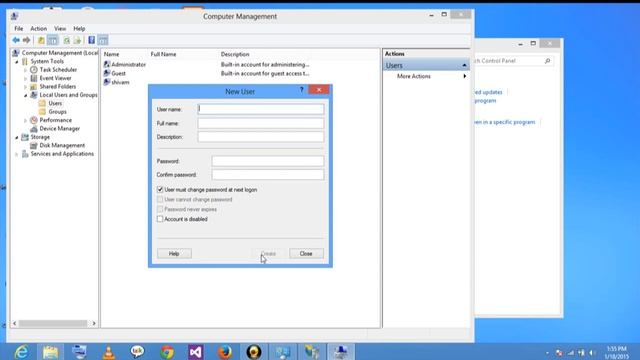This screenshot has height=360, width=640.
Task: Click the Full name input field
Action: 261,123
